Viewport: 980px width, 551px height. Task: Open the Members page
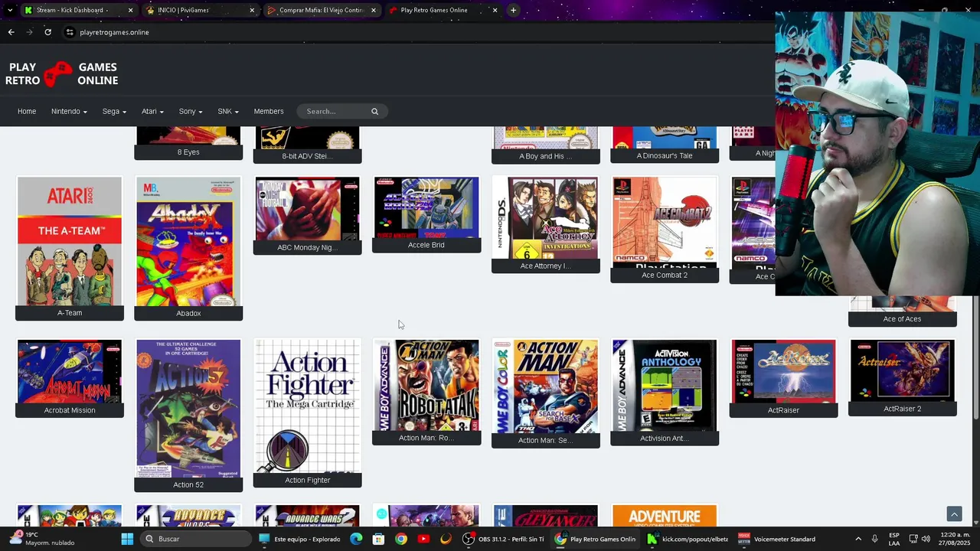(269, 112)
